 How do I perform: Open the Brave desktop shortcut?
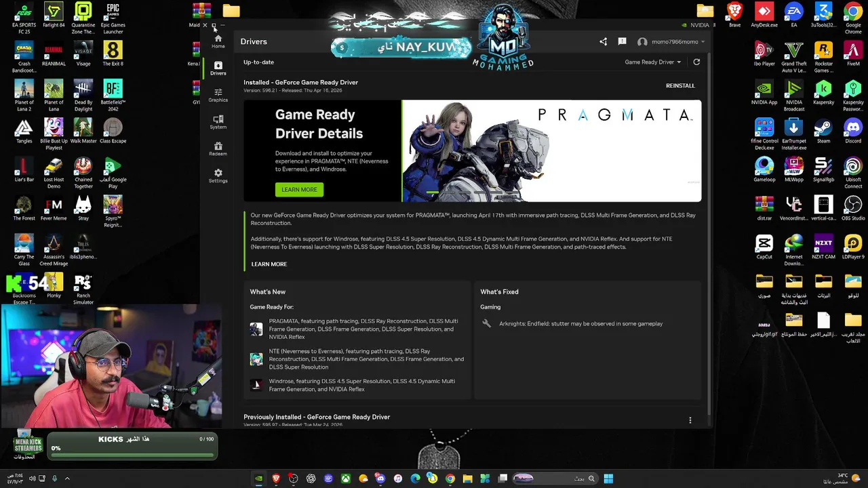(734, 16)
